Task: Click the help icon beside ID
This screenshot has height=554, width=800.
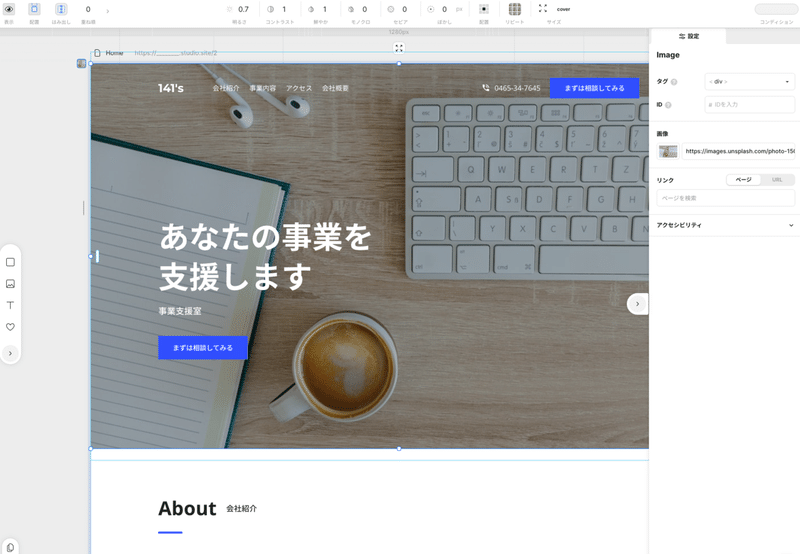Action: (x=668, y=105)
